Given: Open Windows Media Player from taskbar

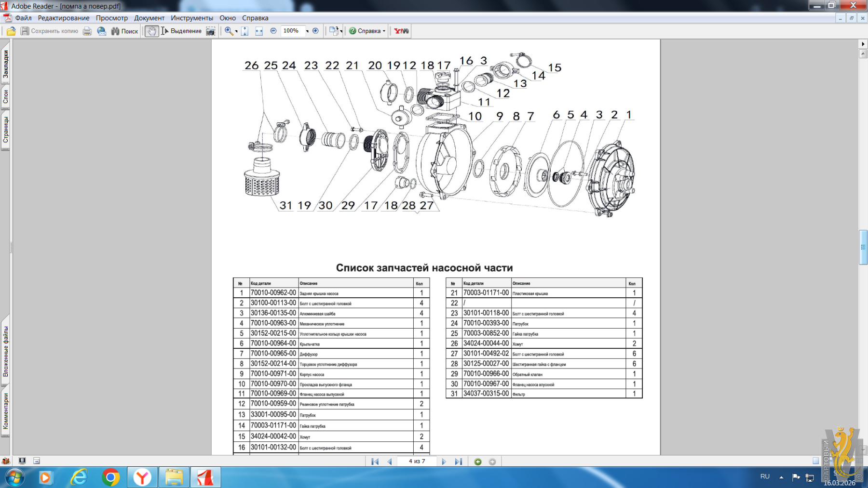Looking at the screenshot, I should point(45,477).
